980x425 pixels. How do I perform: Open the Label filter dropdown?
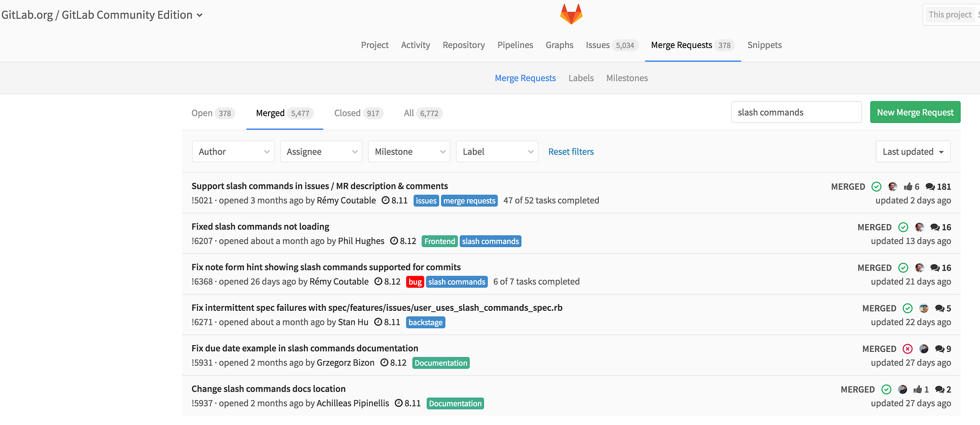[x=497, y=152]
